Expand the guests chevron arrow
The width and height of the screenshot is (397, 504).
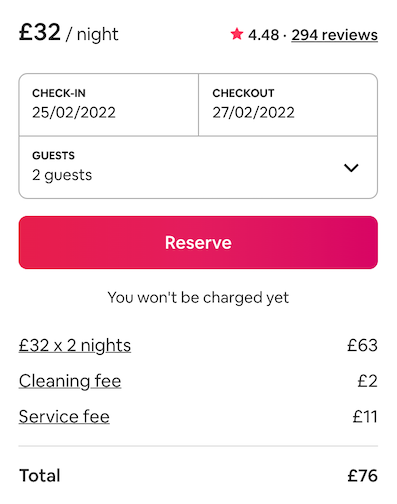(x=351, y=168)
